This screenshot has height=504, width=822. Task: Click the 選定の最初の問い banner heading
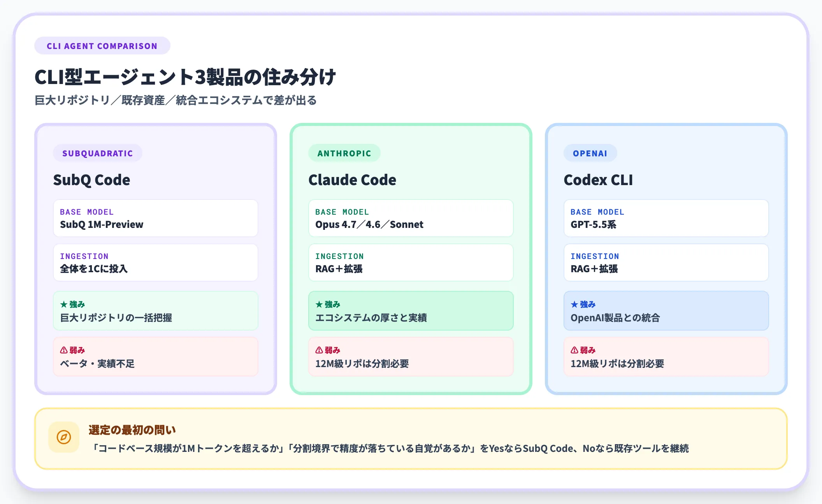pyautogui.click(x=132, y=430)
